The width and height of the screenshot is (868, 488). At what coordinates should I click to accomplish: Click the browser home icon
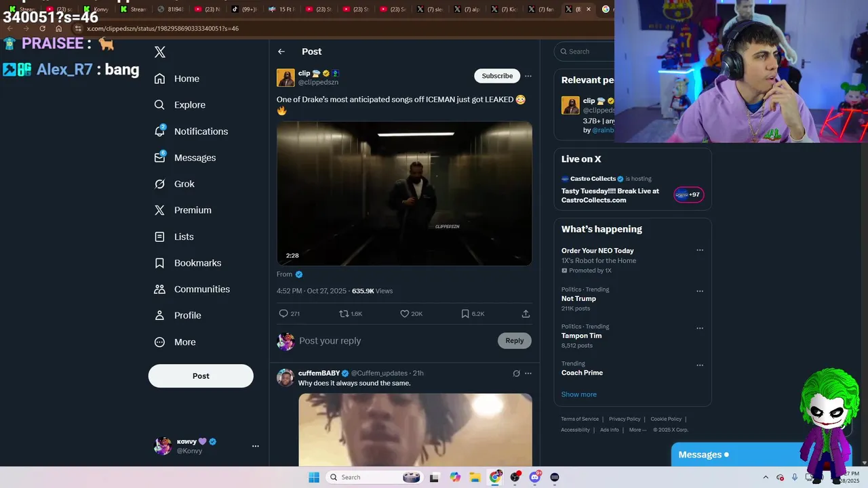(x=59, y=28)
